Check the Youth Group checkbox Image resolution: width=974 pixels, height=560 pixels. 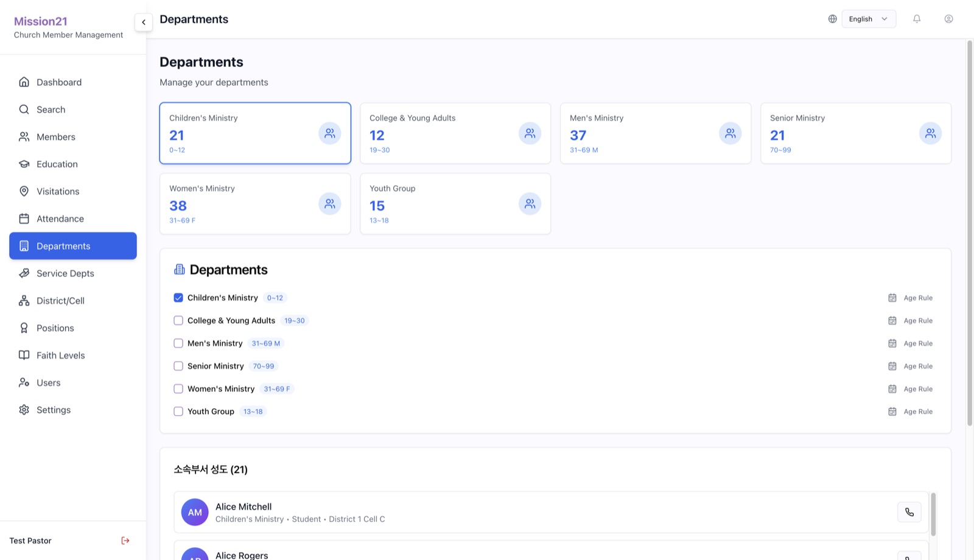click(x=178, y=411)
